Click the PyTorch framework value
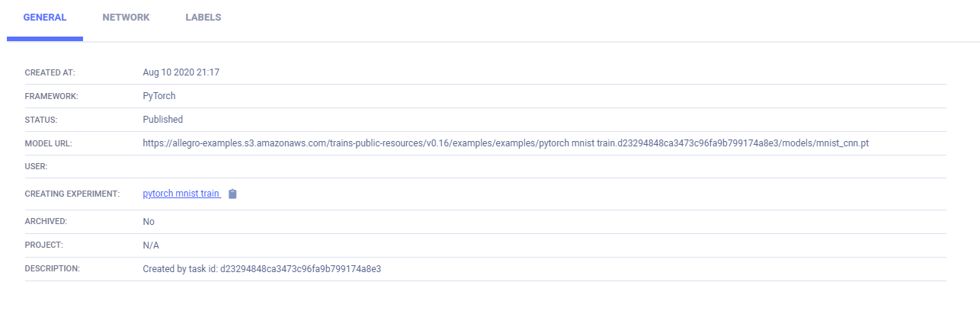This screenshot has width=980, height=311. coord(159,96)
